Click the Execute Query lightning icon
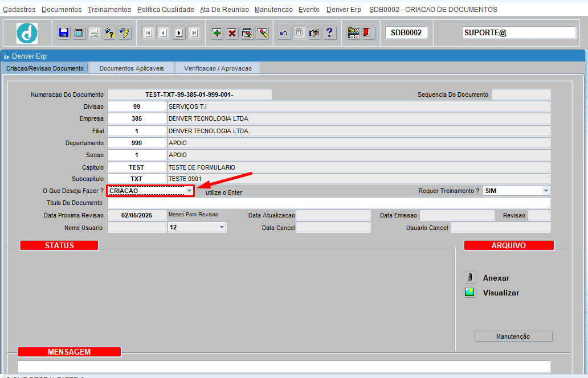The height and width of the screenshot is (378, 588). coord(125,32)
